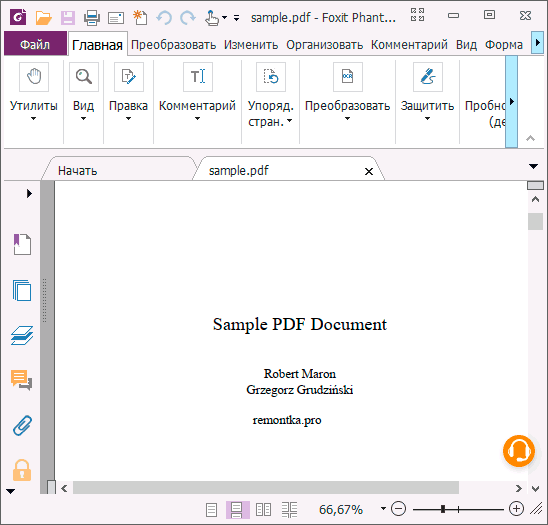Open the 66,67% zoom level dropdown
Image resolution: width=548 pixels, height=525 pixels.
click(x=383, y=509)
